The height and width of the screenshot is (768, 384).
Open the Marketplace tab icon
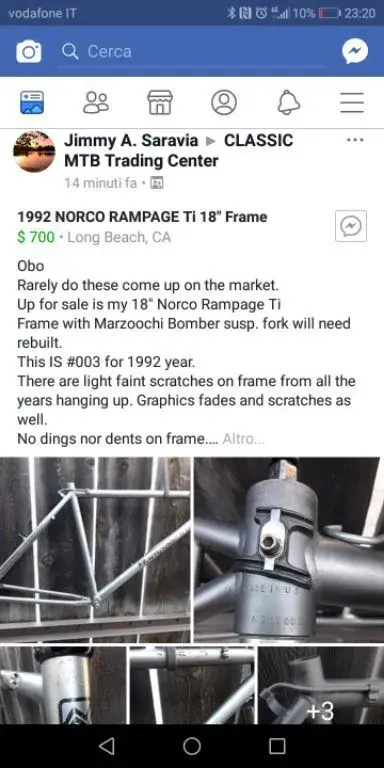160,102
